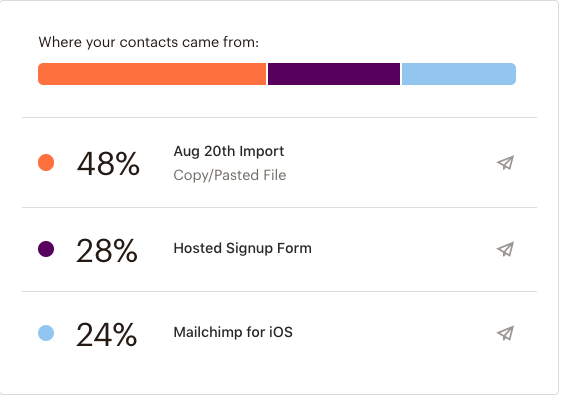Click the send icon for Mailchimp for iOS

[x=505, y=333]
